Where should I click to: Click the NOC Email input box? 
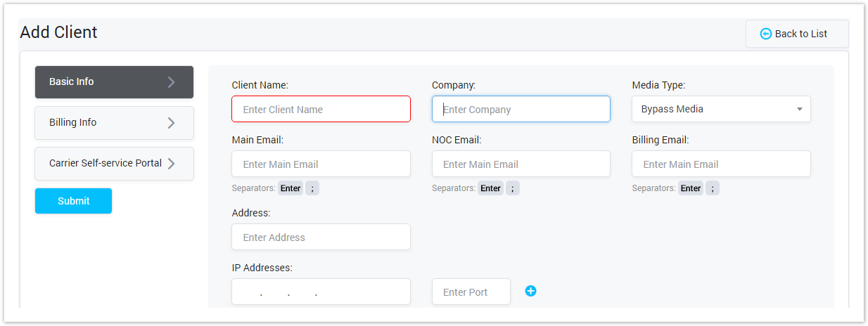(521, 164)
